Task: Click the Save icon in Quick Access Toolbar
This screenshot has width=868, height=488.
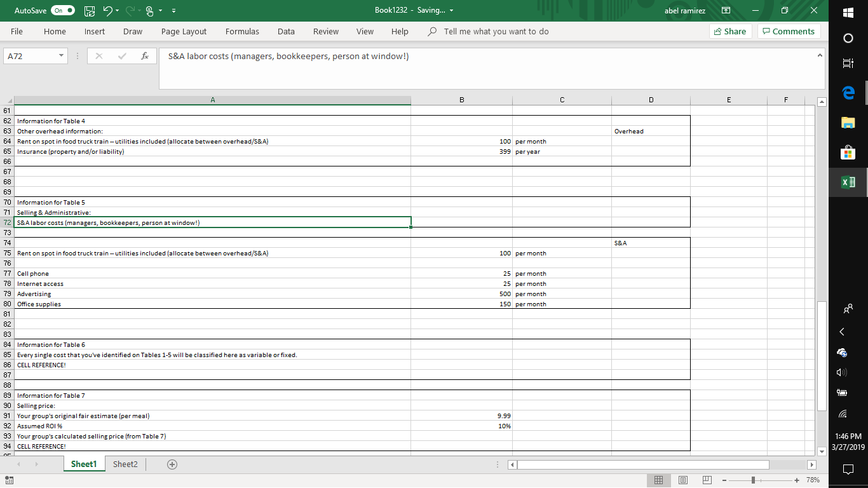Action: (90, 11)
